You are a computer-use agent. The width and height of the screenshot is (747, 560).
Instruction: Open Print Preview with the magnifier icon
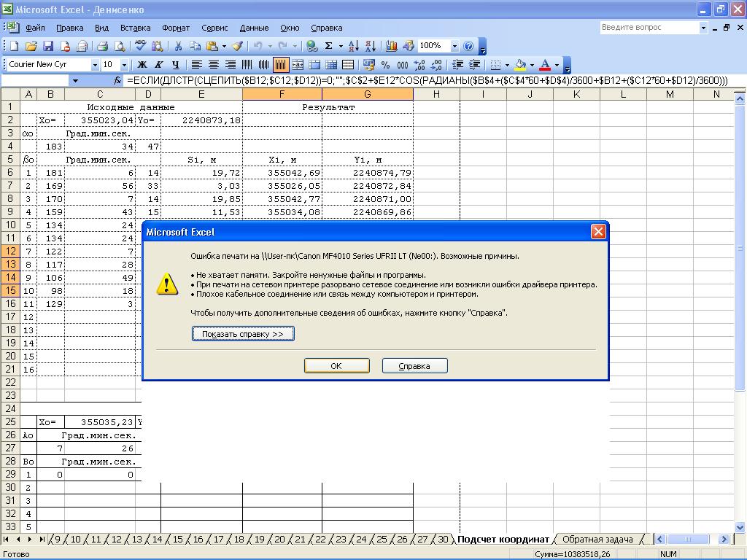point(120,46)
